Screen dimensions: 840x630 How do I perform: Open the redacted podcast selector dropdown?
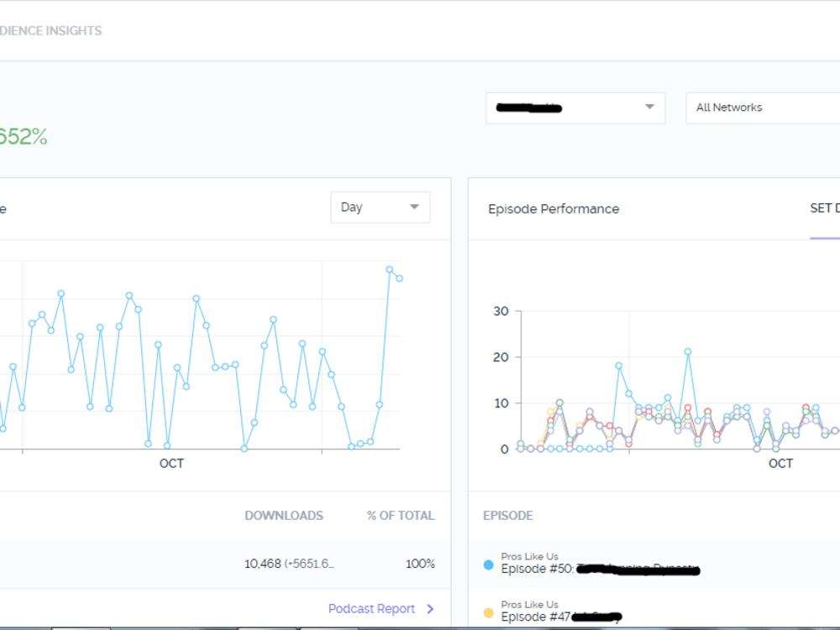(575, 108)
